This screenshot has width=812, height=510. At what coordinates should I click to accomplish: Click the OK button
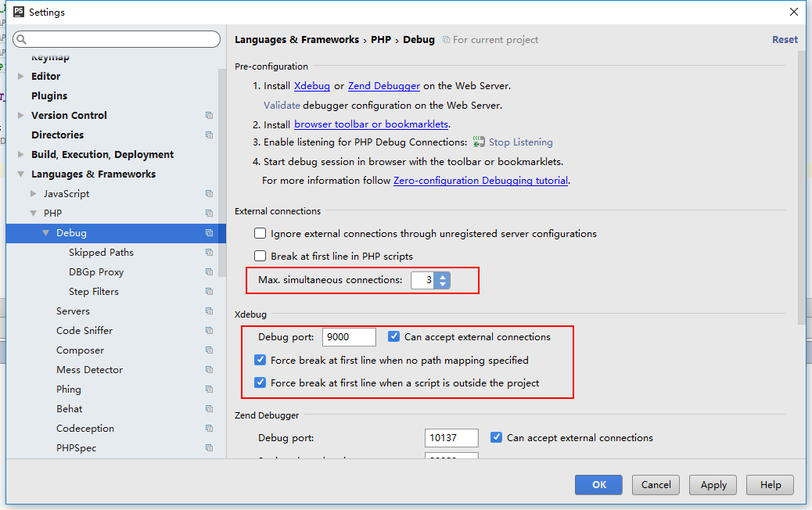598,485
